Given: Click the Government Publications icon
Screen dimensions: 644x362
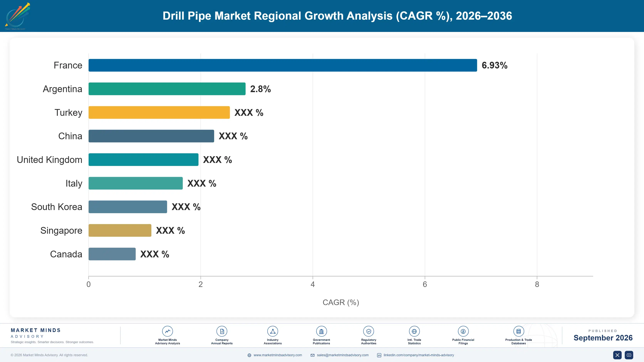Looking at the screenshot, I should click(321, 331).
